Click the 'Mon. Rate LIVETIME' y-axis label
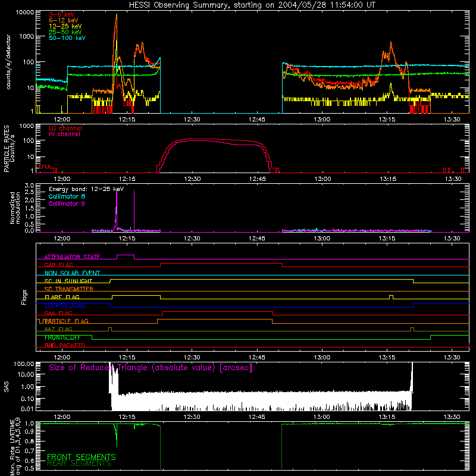 12,447
